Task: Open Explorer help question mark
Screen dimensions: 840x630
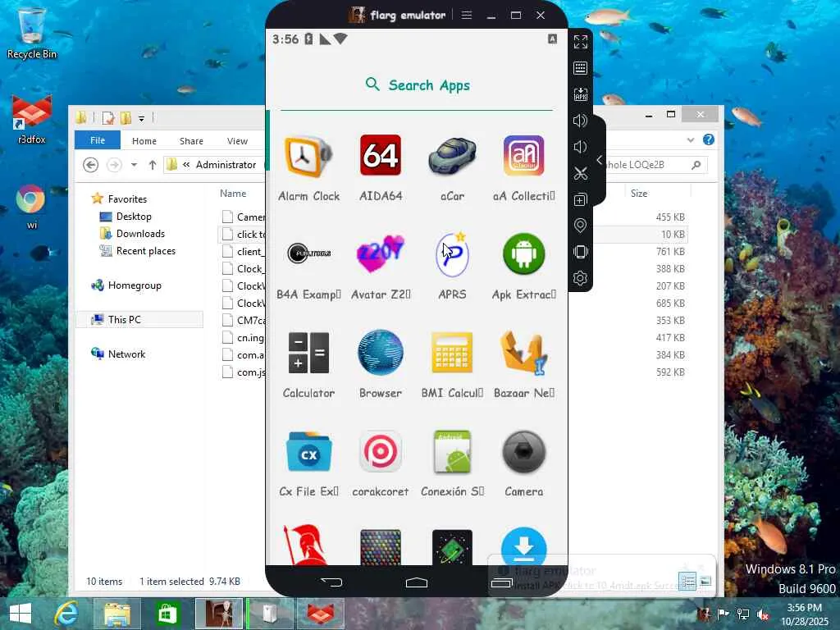Action: [709, 139]
